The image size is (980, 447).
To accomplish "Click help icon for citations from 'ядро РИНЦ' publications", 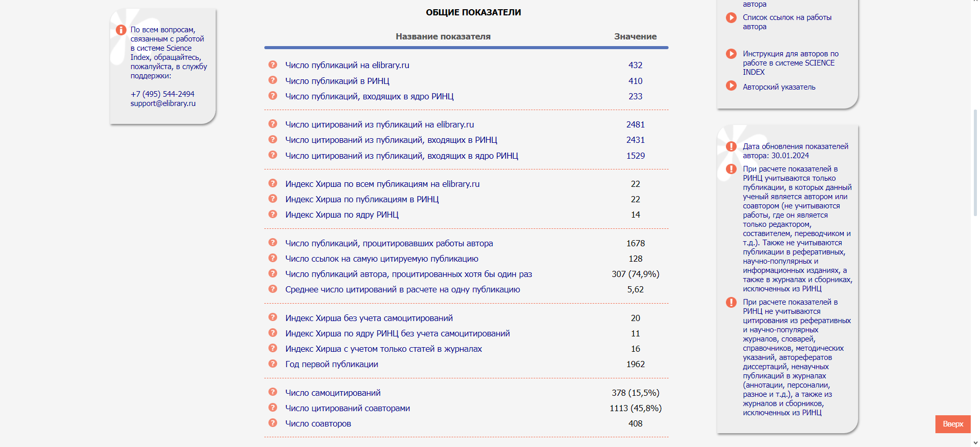I will (x=273, y=155).
